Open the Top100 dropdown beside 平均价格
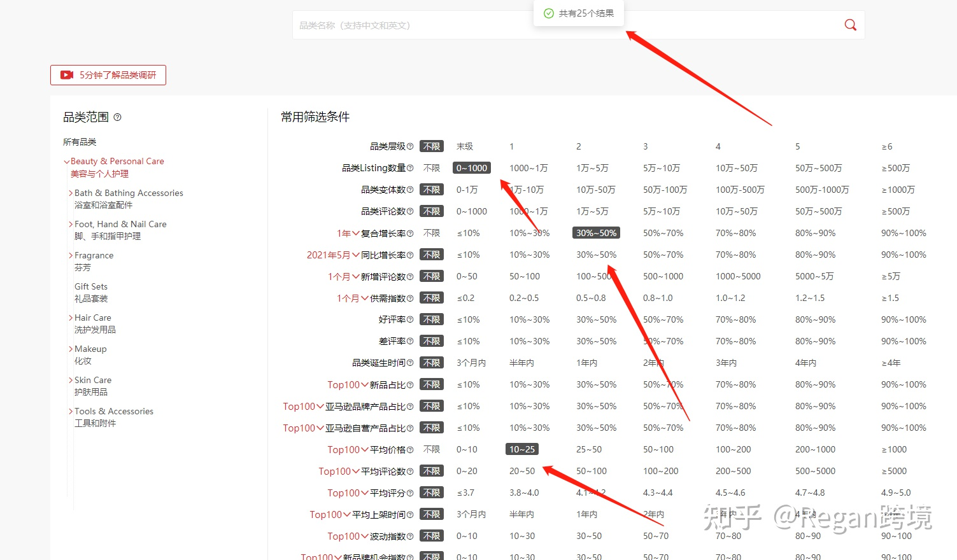The image size is (957, 560). (347, 449)
